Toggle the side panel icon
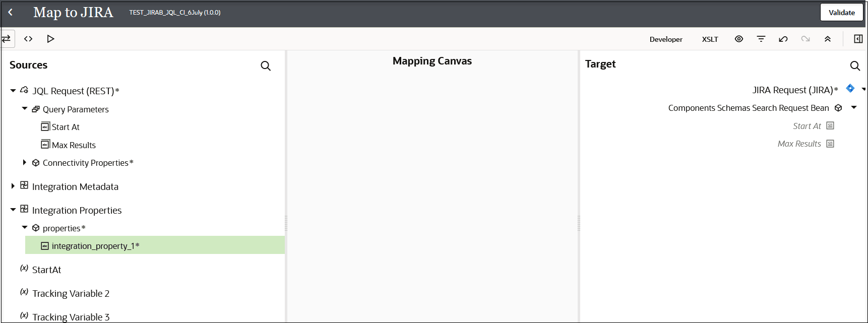 [858, 39]
